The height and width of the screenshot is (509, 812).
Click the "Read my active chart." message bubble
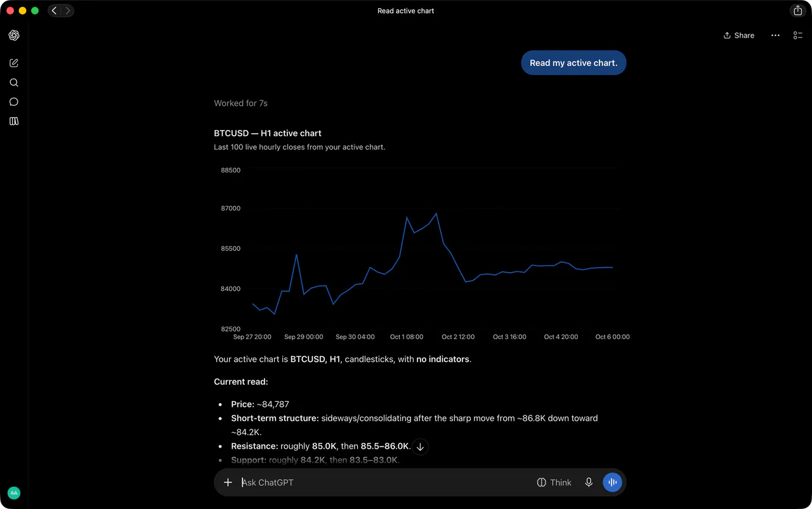point(573,63)
